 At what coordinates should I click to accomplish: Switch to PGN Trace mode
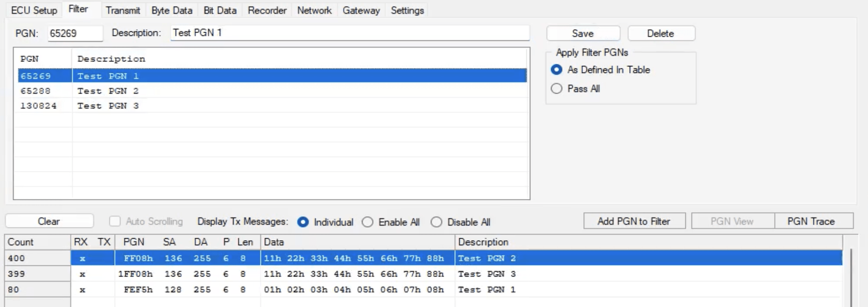(x=813, y=221)
